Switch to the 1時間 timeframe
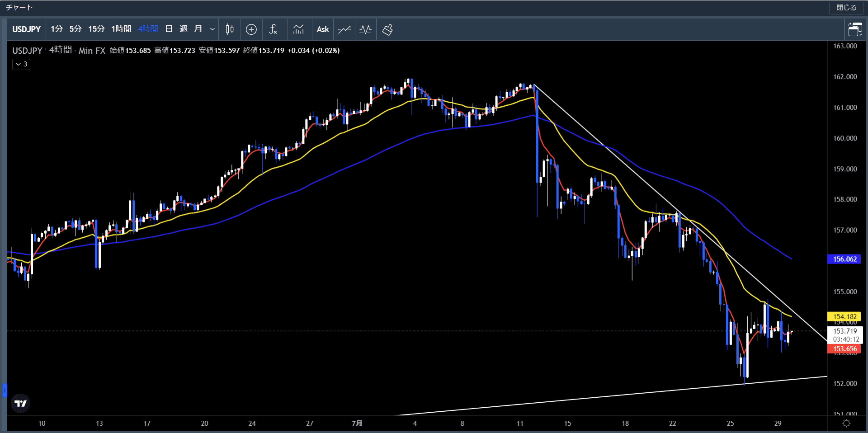 click(121, 29)
